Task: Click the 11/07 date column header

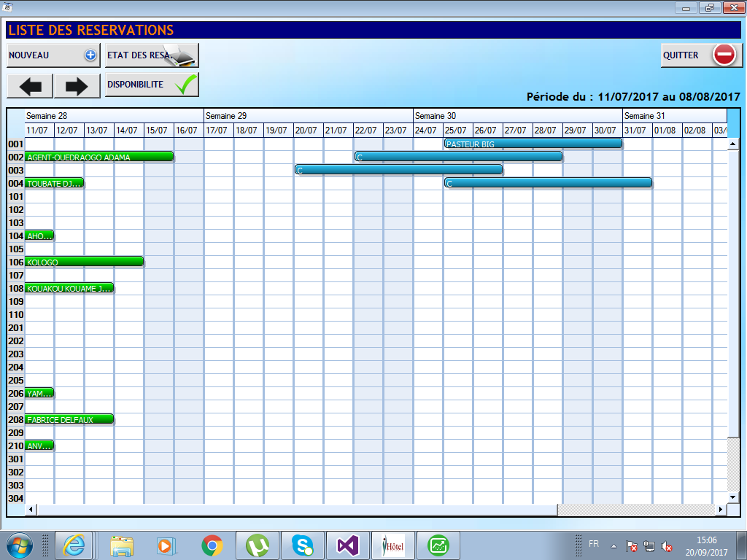Action: [39, 130]
